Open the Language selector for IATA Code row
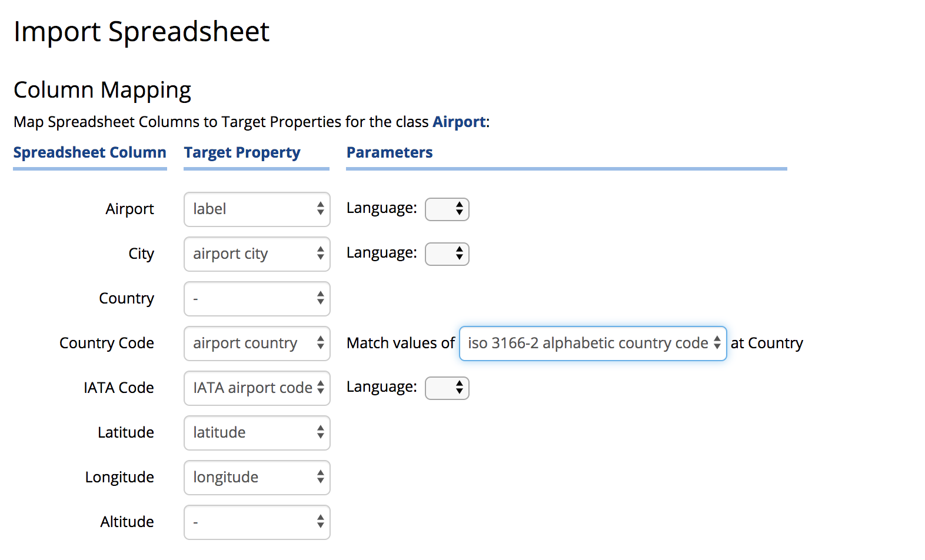Viewport: 925px width, 560px height. point(447,388)
